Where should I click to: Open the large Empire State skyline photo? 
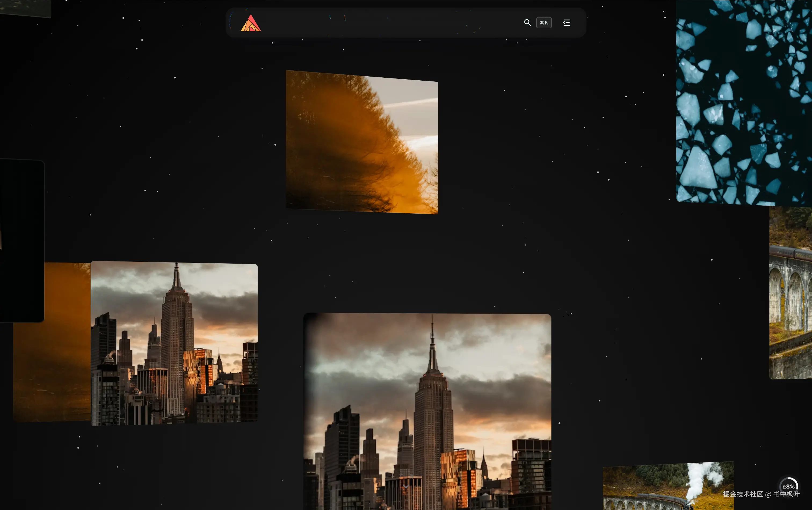[x=427, y=411]
